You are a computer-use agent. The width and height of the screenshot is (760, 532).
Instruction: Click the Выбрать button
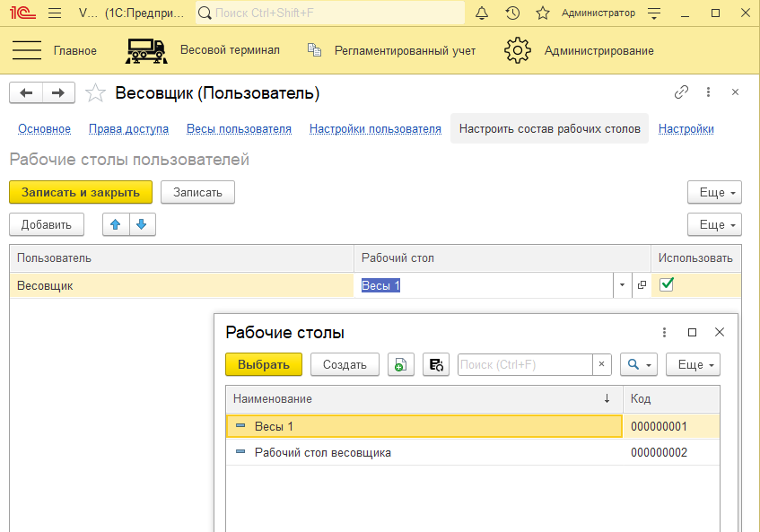(264, 364)
